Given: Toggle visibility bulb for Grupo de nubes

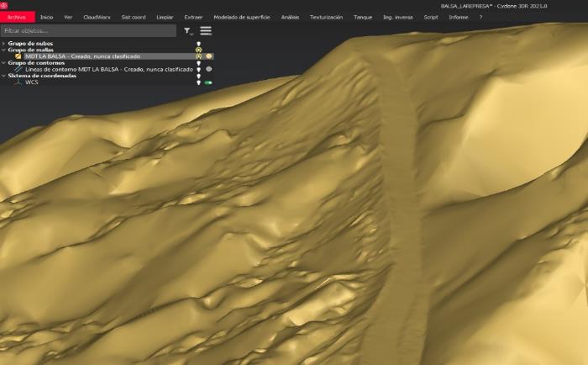Looking at the screenshot, I should click(x=199, y=43).
